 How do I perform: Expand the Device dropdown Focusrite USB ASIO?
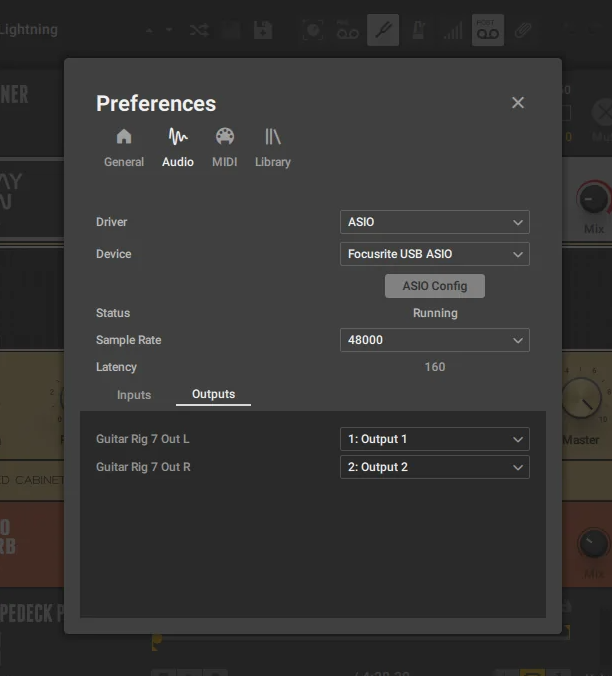(434, 254)
